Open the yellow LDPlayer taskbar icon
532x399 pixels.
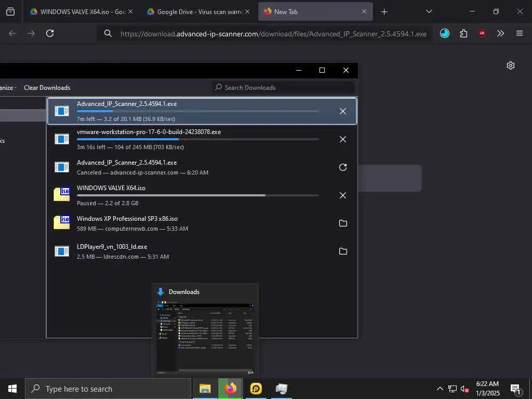pyautogui.click(x=256, y=389)
